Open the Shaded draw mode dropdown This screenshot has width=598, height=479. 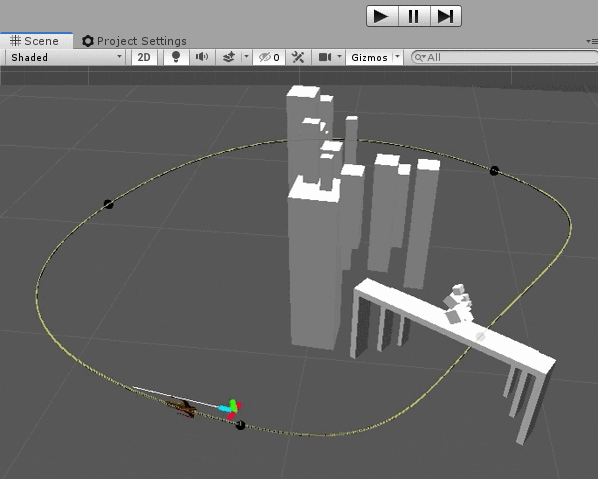pos(66,57)
